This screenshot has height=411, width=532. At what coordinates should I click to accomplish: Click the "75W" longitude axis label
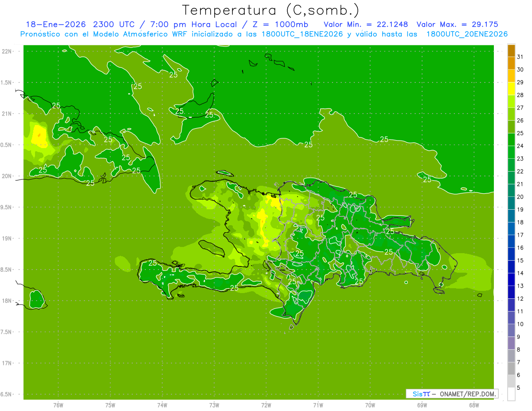(110, 405)
